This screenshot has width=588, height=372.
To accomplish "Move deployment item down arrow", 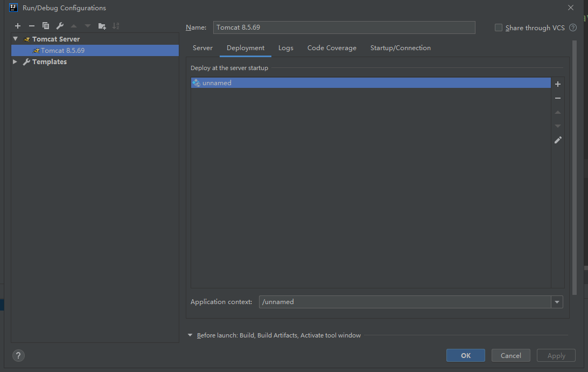I will pos(558,126).
